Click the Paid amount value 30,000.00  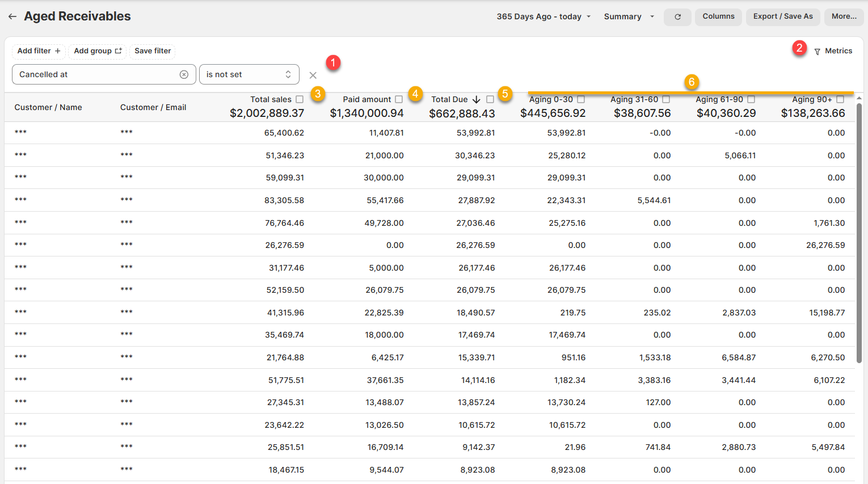[384, 178]
